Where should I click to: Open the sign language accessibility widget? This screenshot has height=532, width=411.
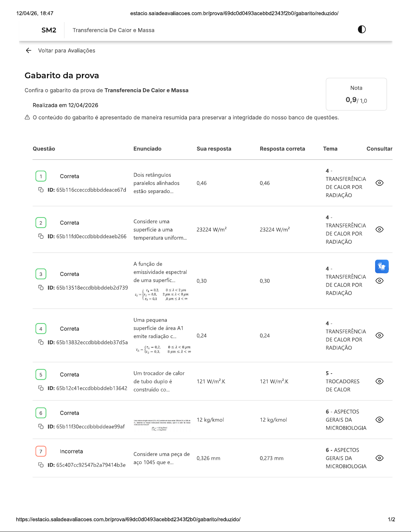[x=382, y=267]
